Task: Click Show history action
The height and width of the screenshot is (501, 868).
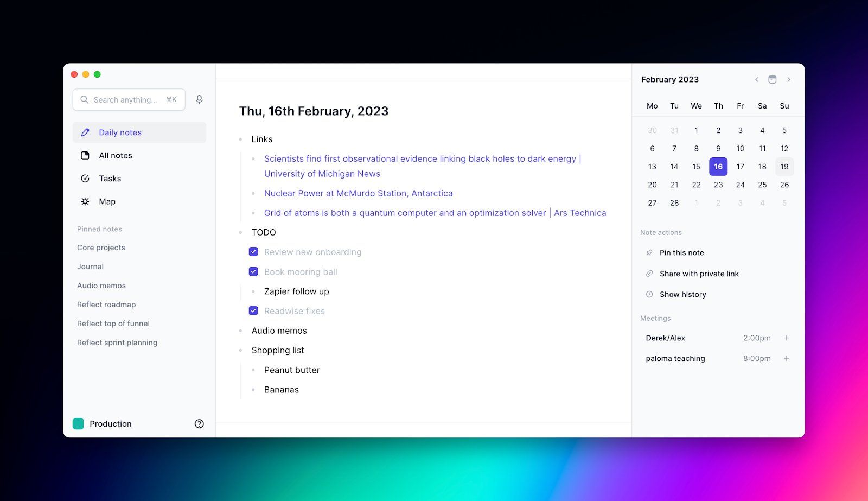Action: (682, 294)
